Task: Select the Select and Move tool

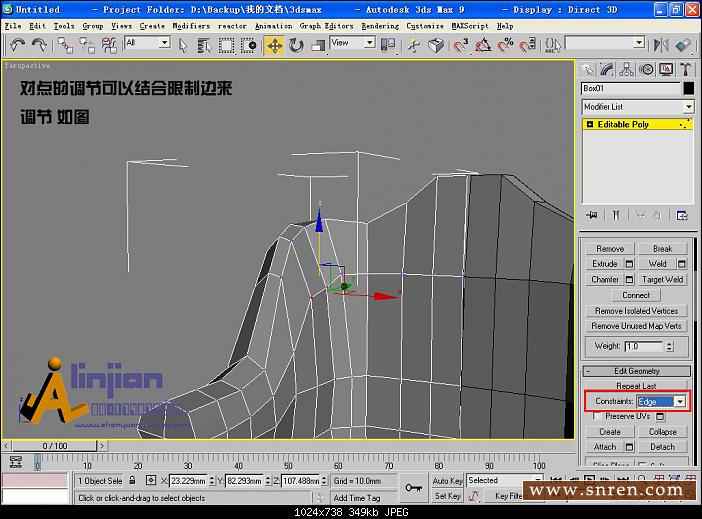Action: (x=274, y=45)
